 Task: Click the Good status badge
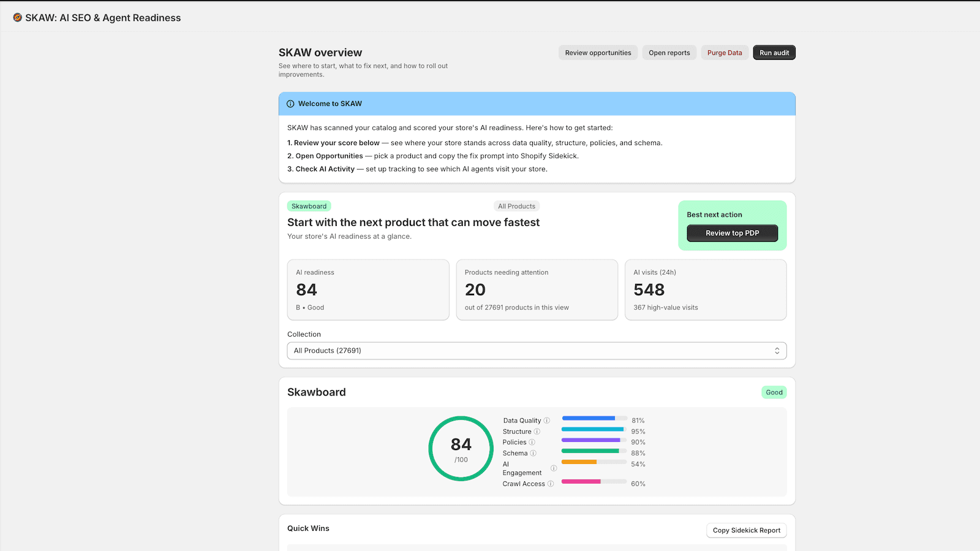click(x=774, y=392)
